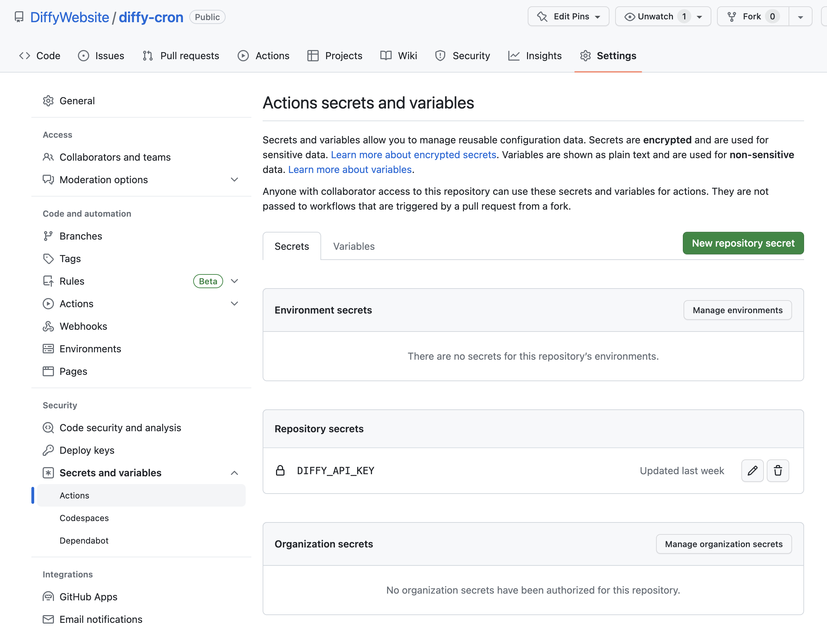Click Manage organization secrets button
Screen dimensions: 827x644
pos(724,544)
